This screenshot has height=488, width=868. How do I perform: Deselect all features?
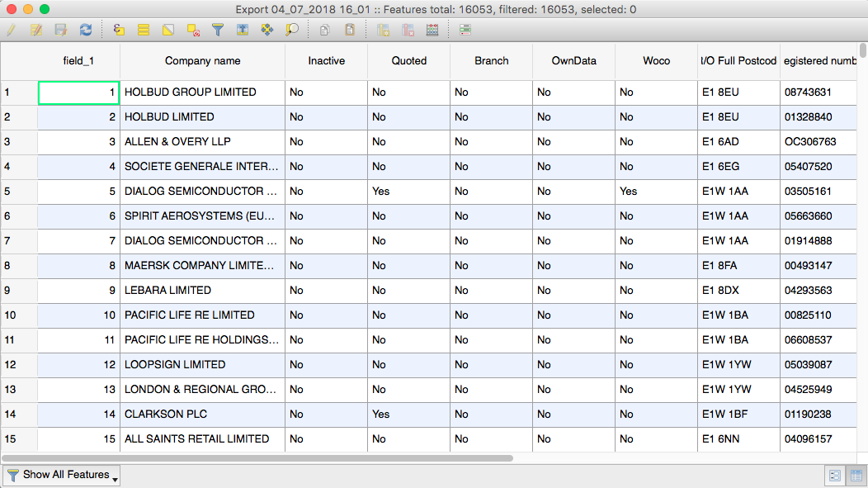pyautogui.click(x=193, y=30)
